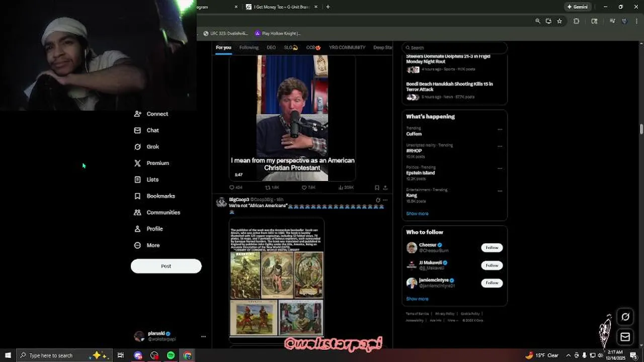
Task: Open the More menu in sidebar
Action: pyautogui.click(x=147, y=245)
